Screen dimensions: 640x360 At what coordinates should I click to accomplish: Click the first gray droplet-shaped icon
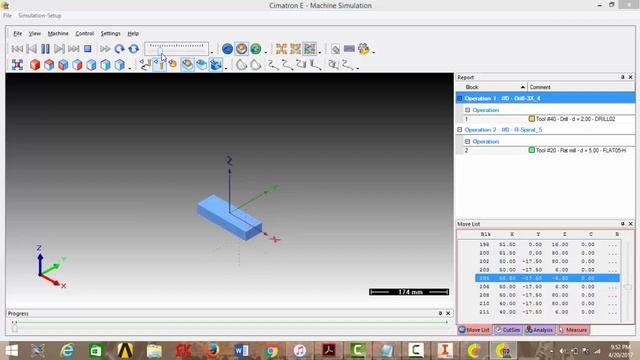241,65
